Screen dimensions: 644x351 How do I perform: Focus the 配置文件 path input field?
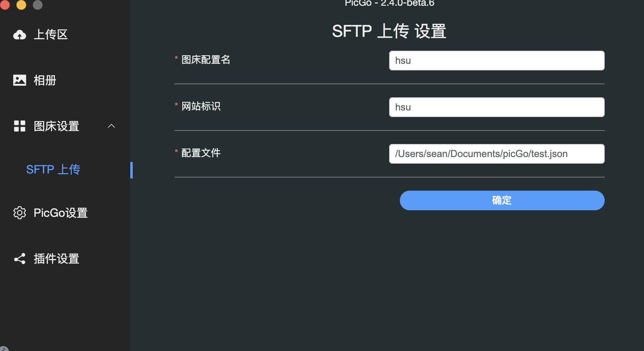click(497, 154)
